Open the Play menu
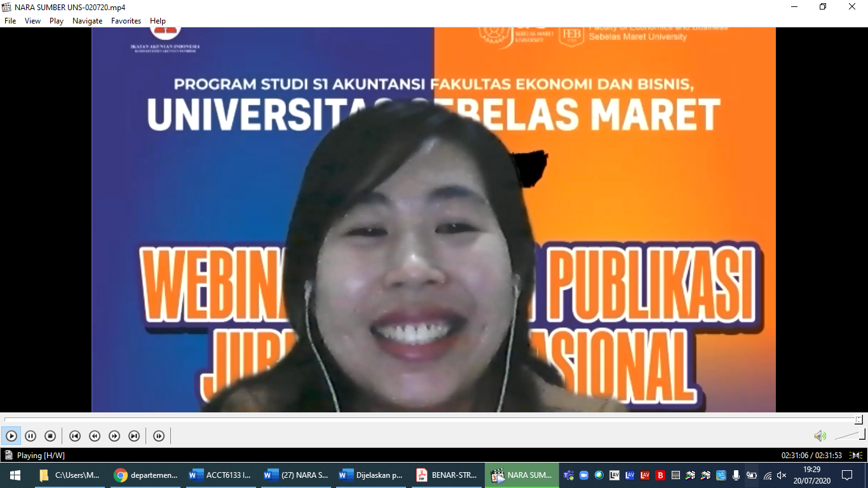This screenshot has width=868, height=488. click(57, 21)
